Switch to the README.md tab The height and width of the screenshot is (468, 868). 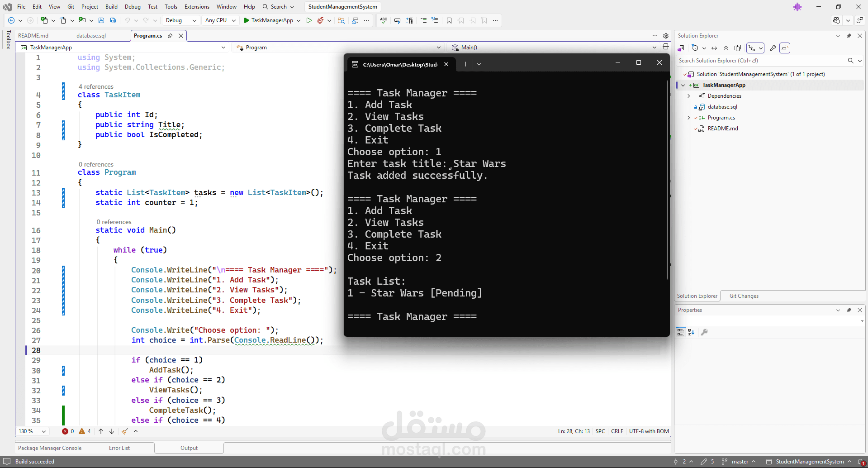33,36
